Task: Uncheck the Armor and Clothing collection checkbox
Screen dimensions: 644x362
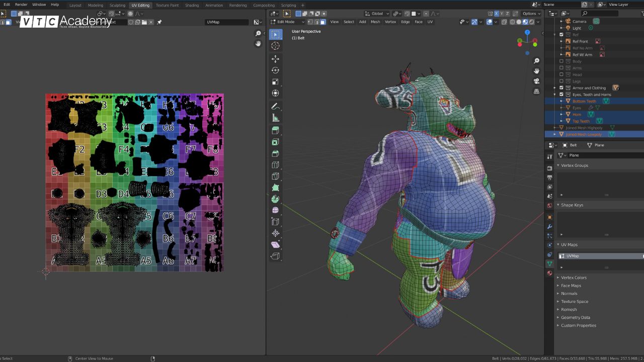Action: (x=561, y=87)
